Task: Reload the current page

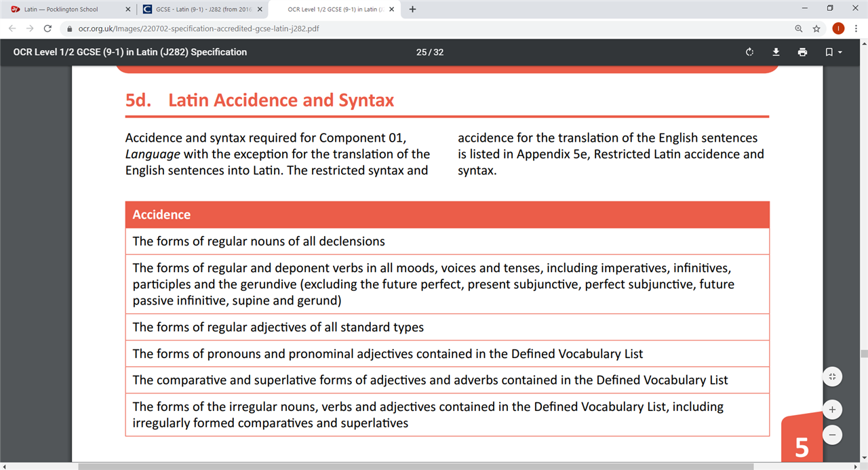Action: 47,28
